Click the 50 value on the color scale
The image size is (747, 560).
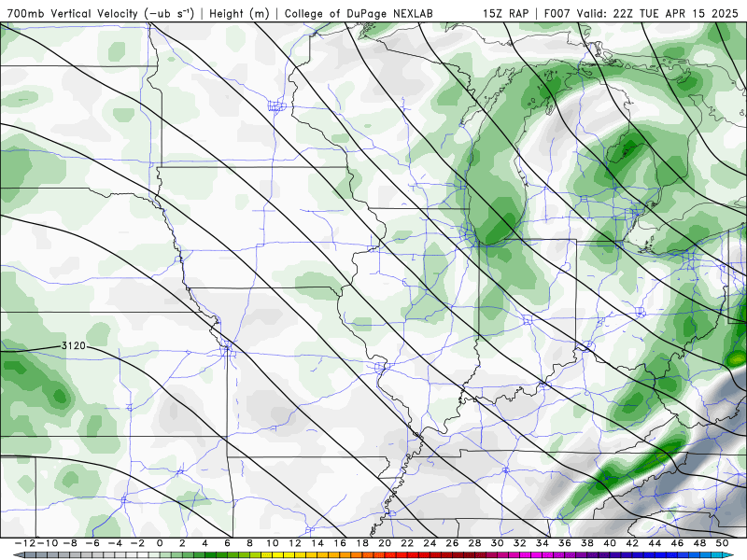point(722,543)
